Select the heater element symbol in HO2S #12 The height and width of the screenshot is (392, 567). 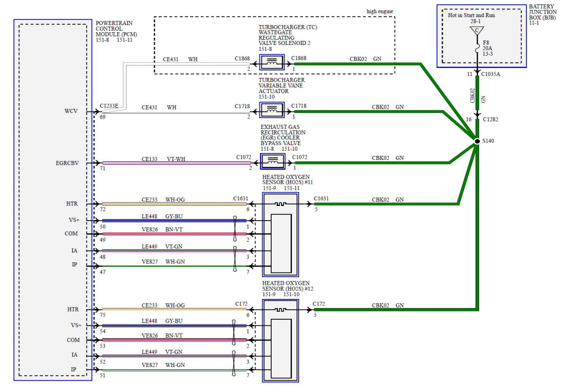[281, 310]
